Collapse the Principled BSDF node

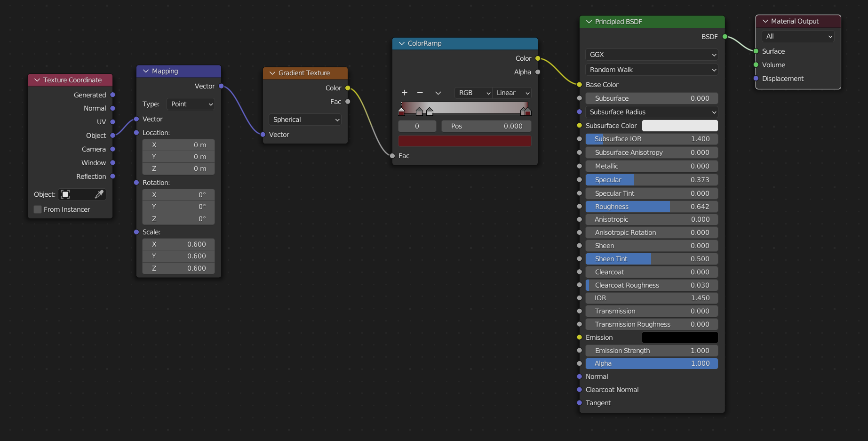(x=589, y=22)
